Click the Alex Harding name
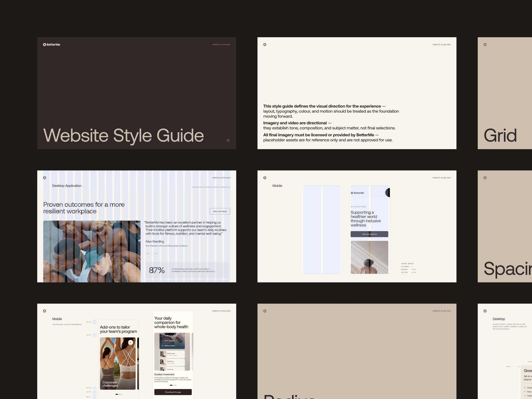The width and height of the screenshot is (532, 399). click(x=155, y=242)
